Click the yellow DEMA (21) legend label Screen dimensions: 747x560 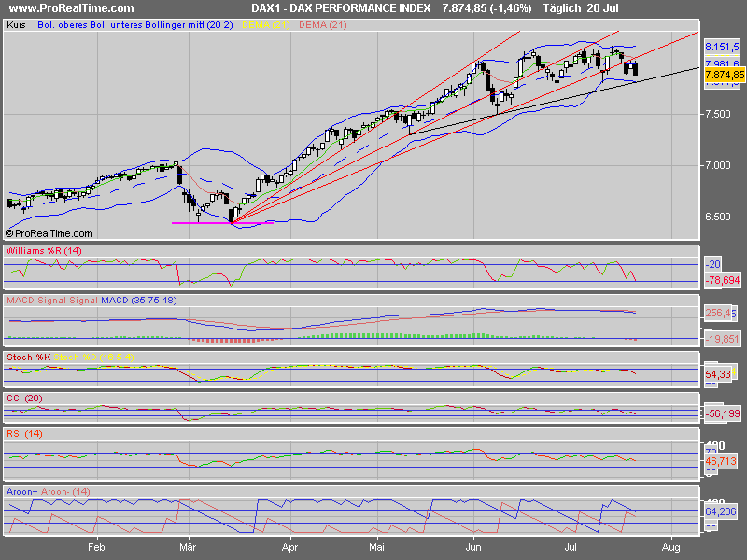pyautogui.click(x=266, y=25)
